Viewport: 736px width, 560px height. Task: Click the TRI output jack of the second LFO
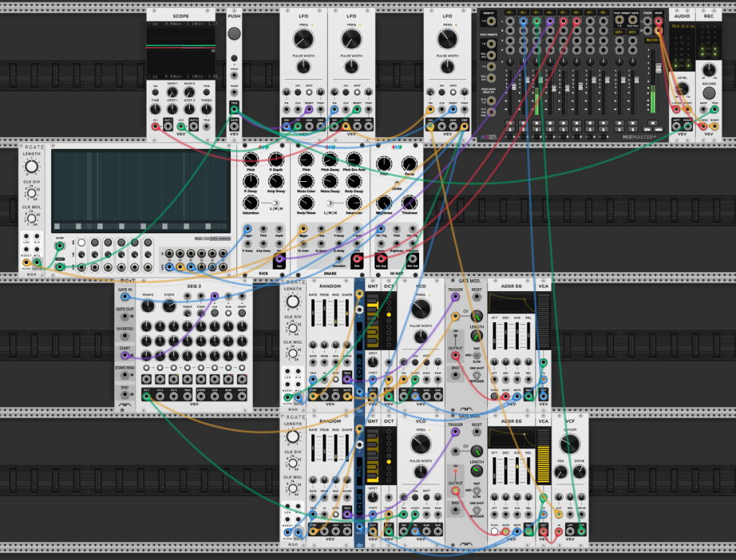click(x=346, y=127)
